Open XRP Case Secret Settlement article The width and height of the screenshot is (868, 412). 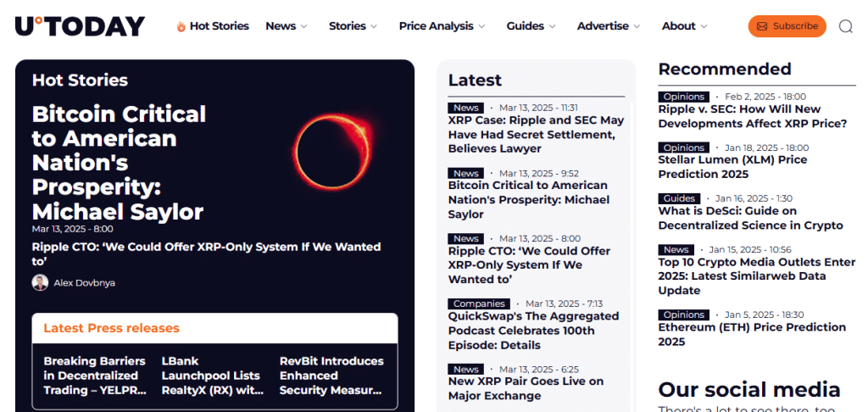pos(537,135)
